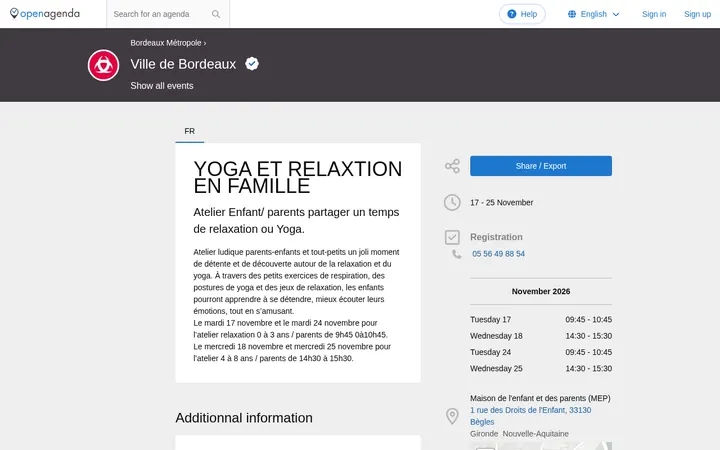Expand the English language dropdown chevron
This screenshot has height=450, width=720.
coord(616,14)
